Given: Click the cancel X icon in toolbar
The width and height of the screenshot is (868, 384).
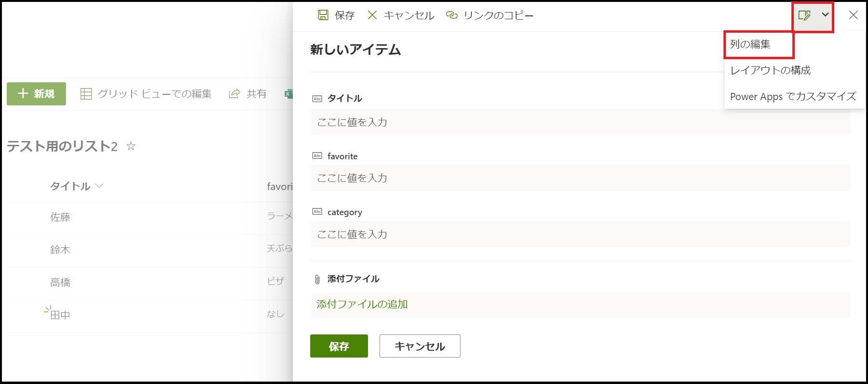Looking at the screenshot, I should pos(372,15).
